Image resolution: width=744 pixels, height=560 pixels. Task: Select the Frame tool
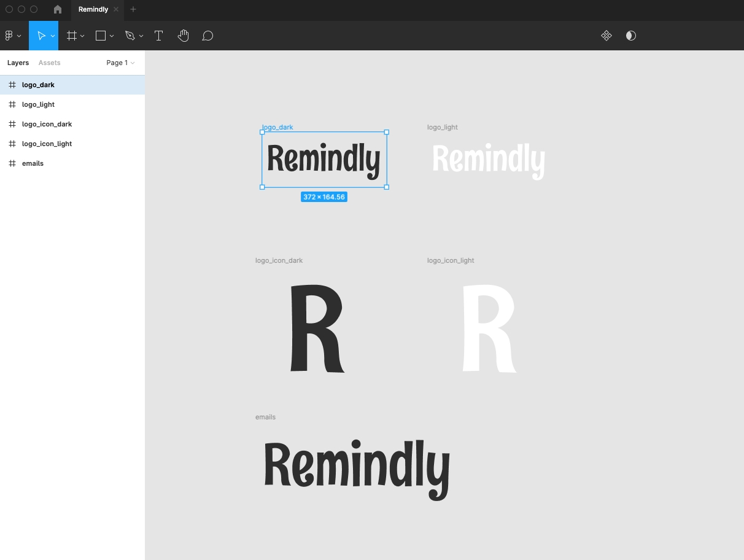point(72,36)
